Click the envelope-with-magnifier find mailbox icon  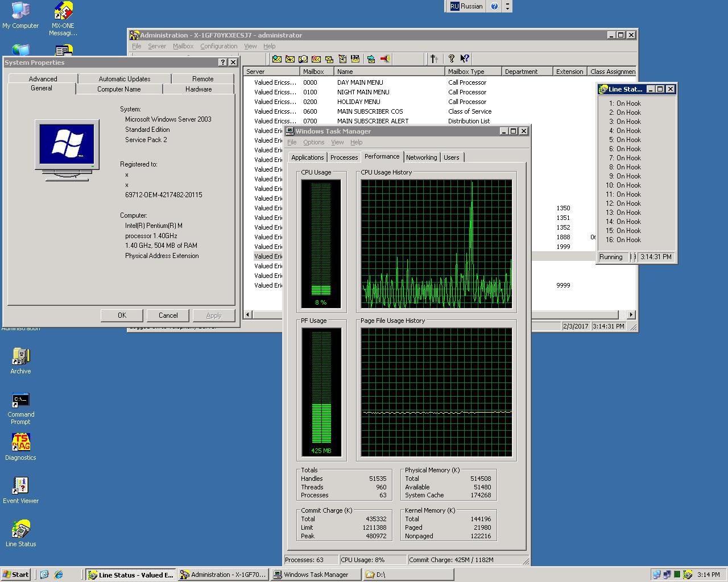303,59
